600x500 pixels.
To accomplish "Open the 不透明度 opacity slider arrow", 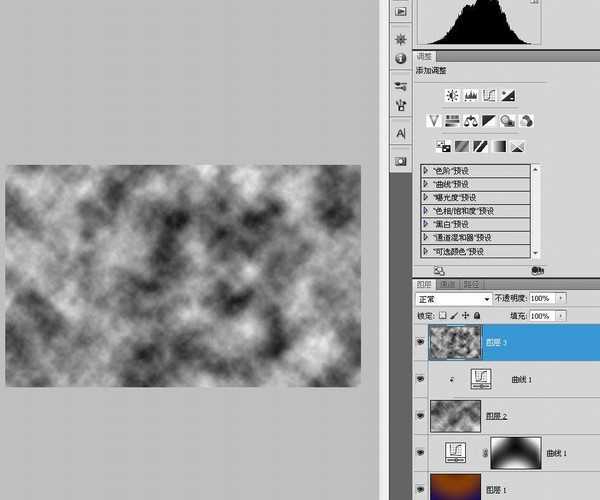I will coord(561,299).
